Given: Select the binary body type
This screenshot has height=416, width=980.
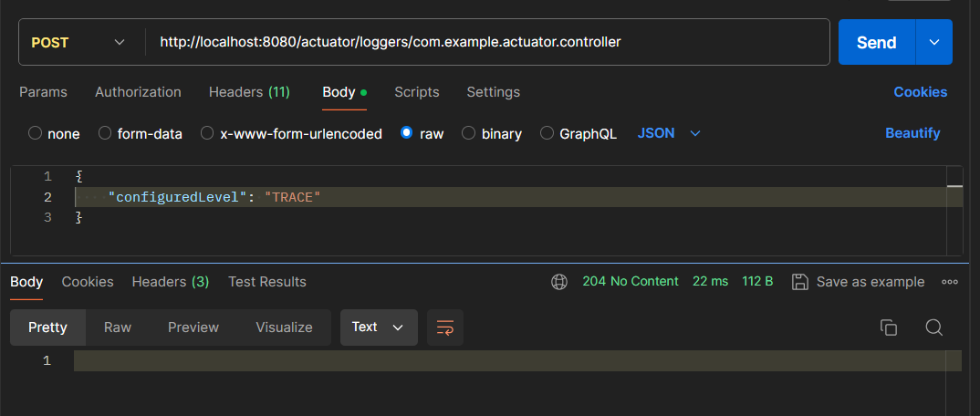Looking at the screenshot, I should click(x=468, y=133).
